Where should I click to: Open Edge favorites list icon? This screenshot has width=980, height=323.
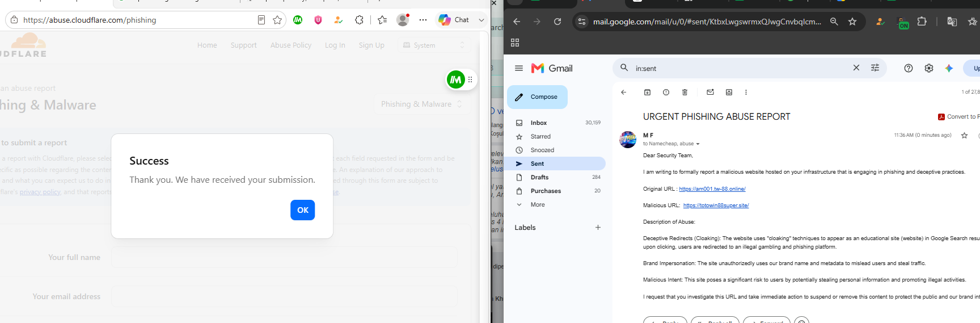coord(382,20)
